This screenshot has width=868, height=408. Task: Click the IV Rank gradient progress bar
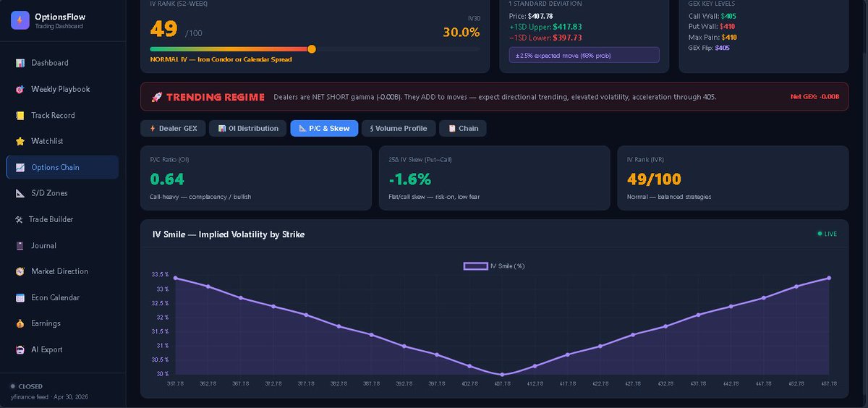[x=315, y=49]
